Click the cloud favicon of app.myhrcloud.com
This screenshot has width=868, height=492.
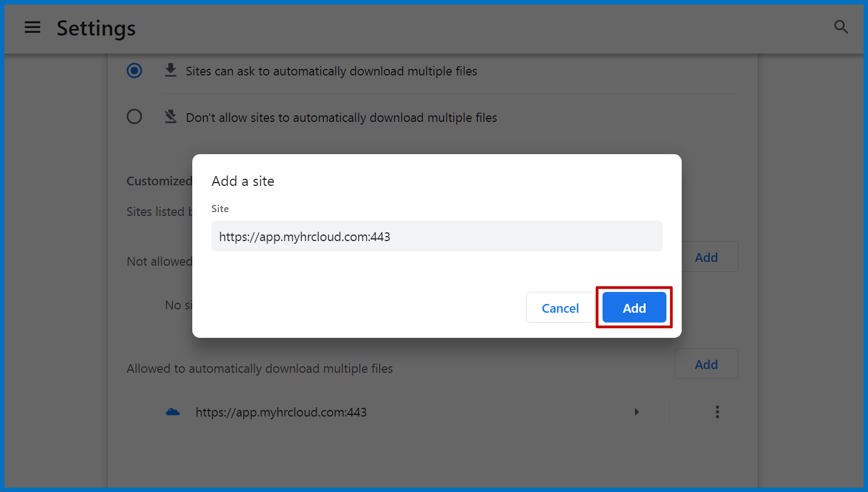(173, 412)
